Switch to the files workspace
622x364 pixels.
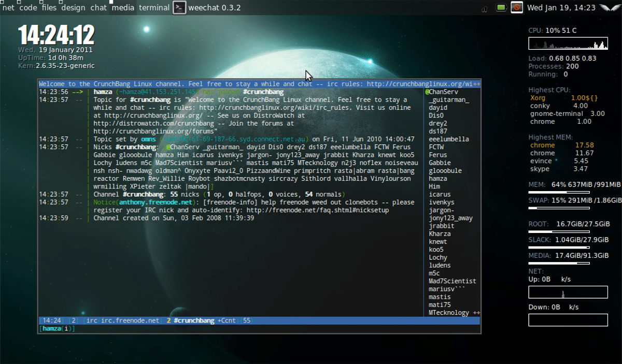(49, 7)
